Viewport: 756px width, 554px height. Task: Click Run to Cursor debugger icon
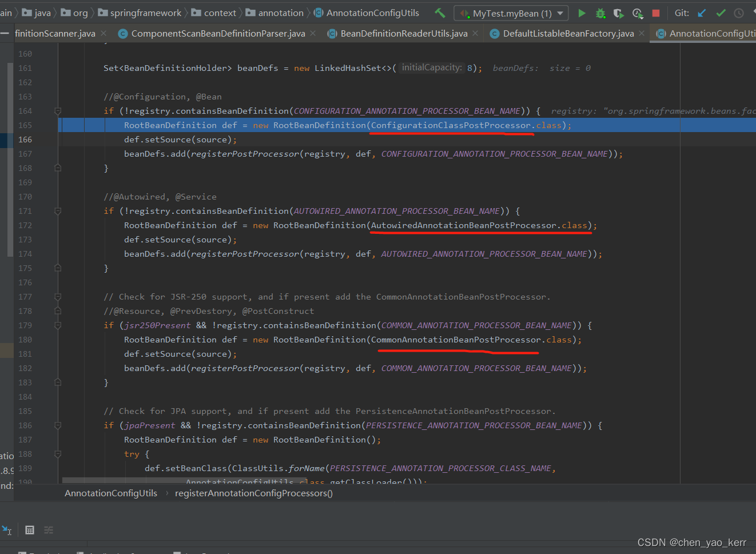coord(7,530)
